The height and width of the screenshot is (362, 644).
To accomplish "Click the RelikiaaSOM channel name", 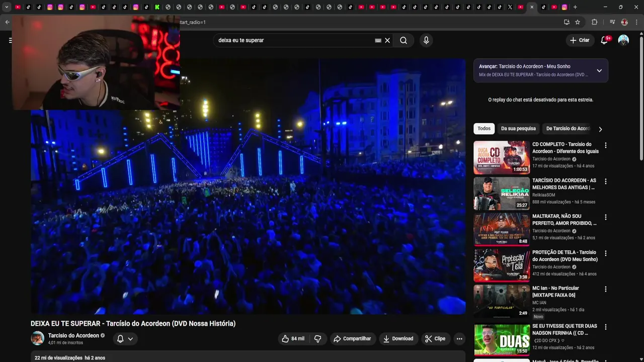I will click(544, 195).
